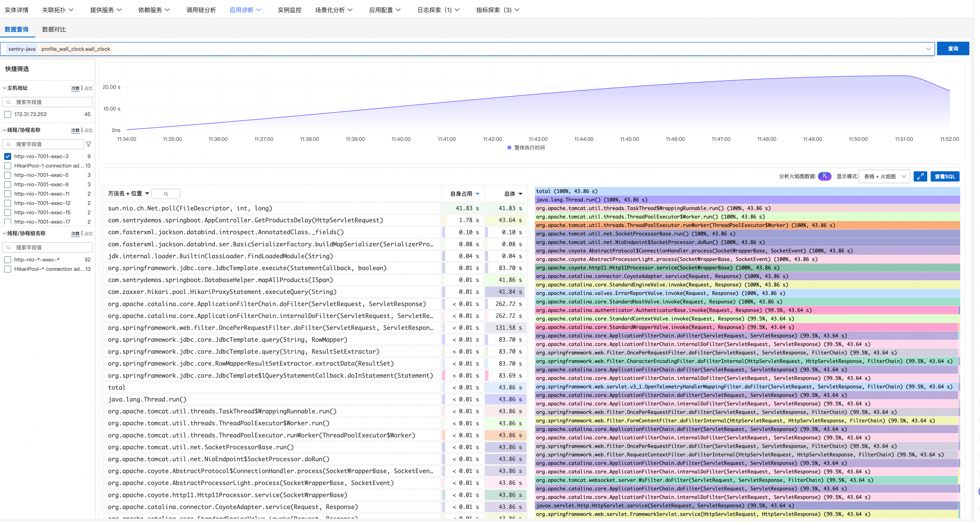Click the fullscreen expand arrows button

920,176
